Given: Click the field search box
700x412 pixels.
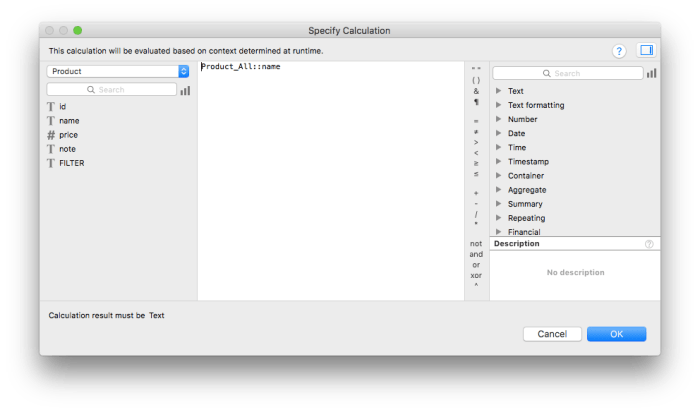Looking at the screenshot, I should click(x=111, y=90).
